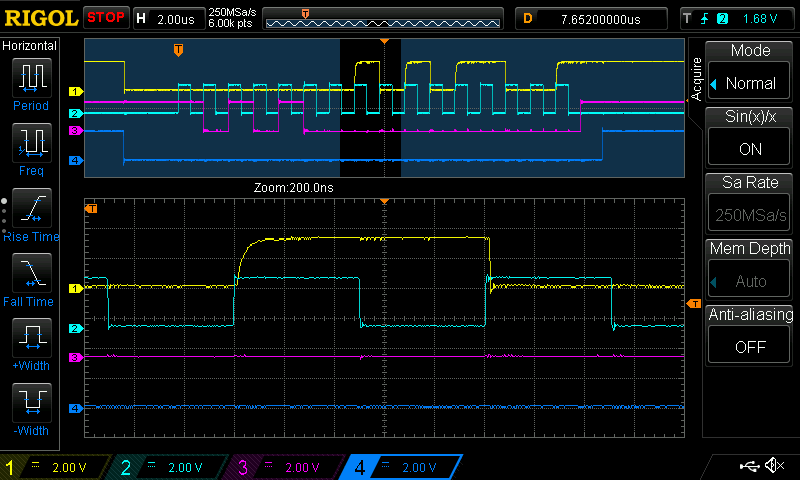Screen dimensions: 800x480
Task: Click the T marker in zoomed window corner
Action: pyautogui.click(x=91, y=209)
